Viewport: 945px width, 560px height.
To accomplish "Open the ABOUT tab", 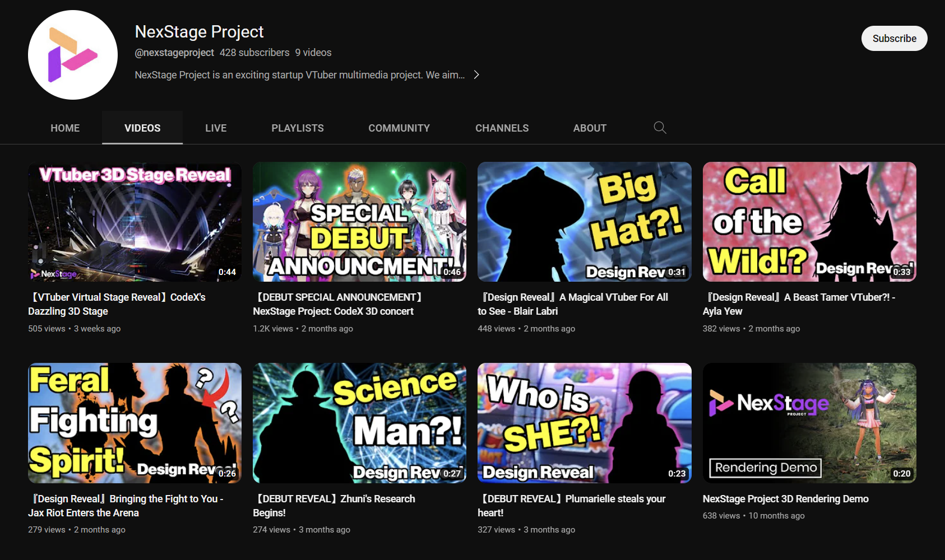I will [x=590, y=128].
